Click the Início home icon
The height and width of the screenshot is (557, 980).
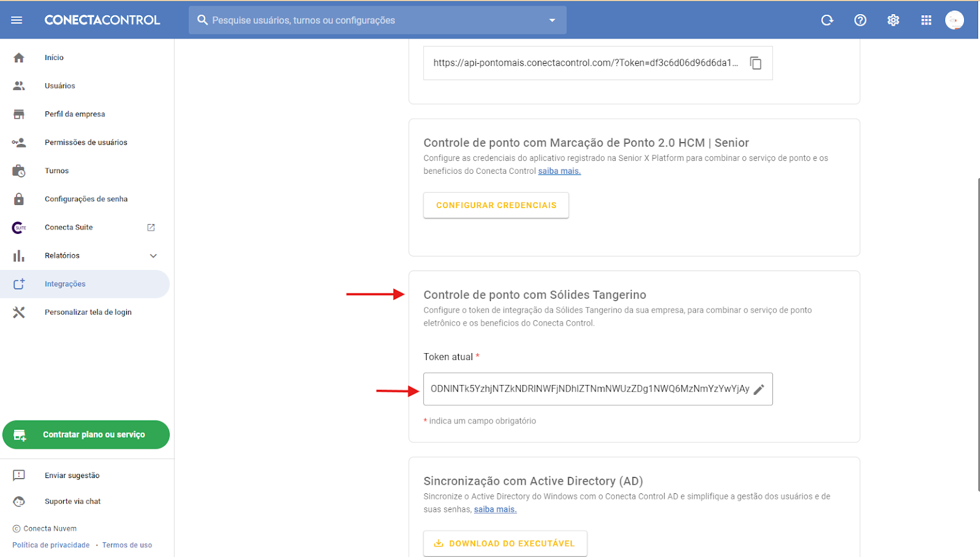point(19,58)
